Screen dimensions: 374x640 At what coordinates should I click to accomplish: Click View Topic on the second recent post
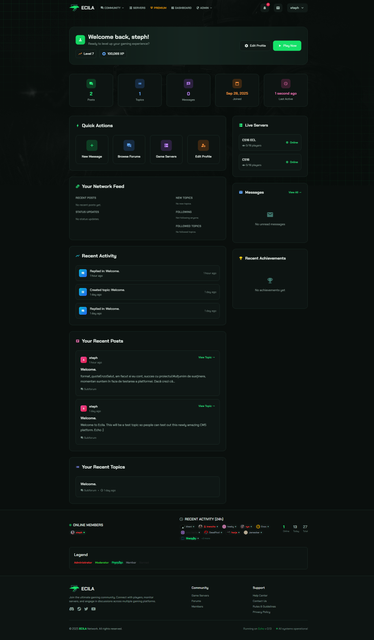[207, 406]
